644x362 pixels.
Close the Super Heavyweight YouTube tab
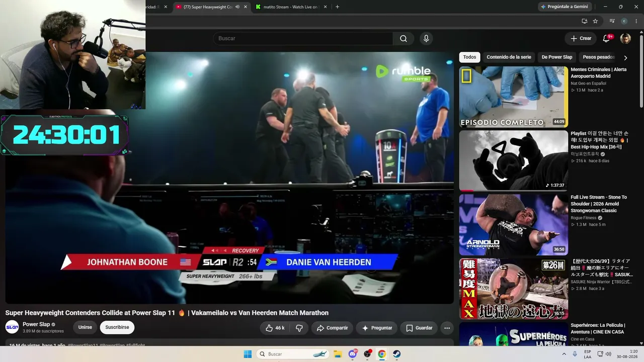(x=246, y=7)
